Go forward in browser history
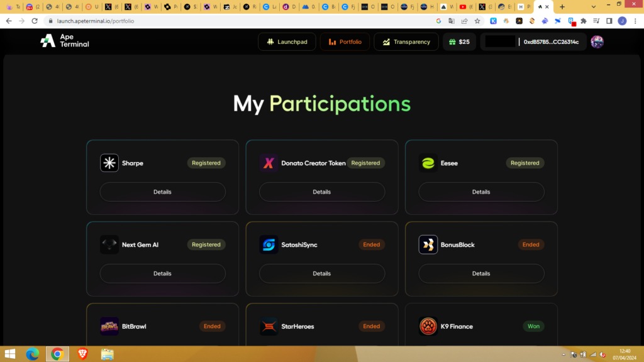Image resolution: width=644 pixels, height=362 pixels. [x=22, y=21]
